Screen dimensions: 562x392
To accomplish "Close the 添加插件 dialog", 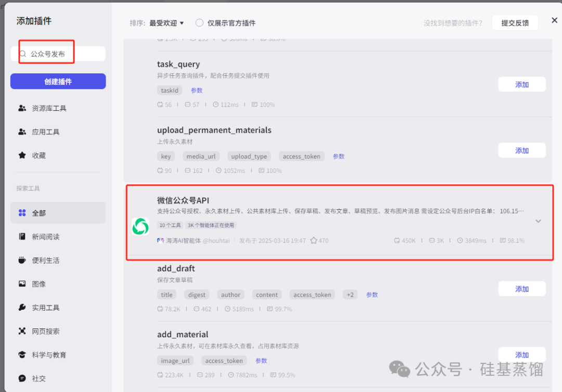I will (555, 20).
